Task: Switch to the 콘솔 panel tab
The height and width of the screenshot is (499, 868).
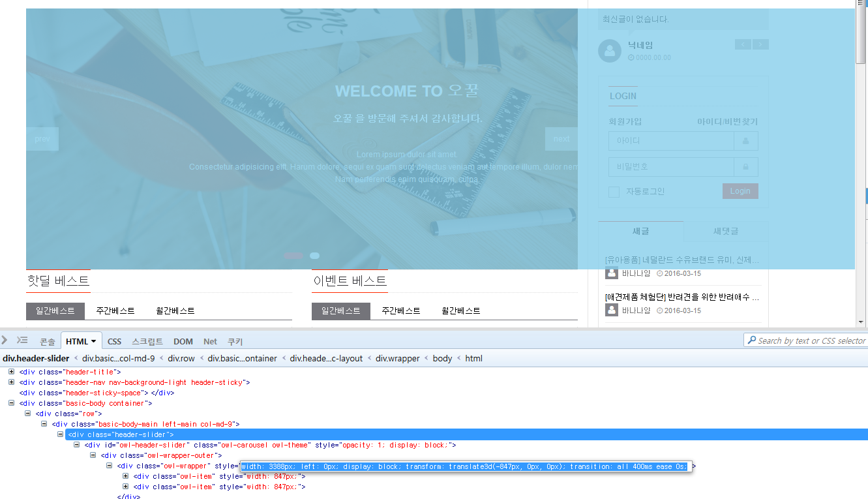Action: 48,341
